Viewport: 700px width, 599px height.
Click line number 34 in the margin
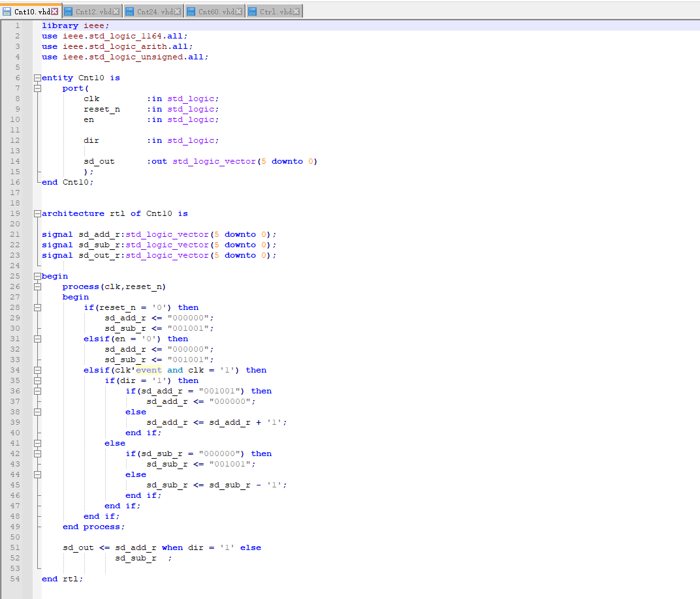[15, 370]
